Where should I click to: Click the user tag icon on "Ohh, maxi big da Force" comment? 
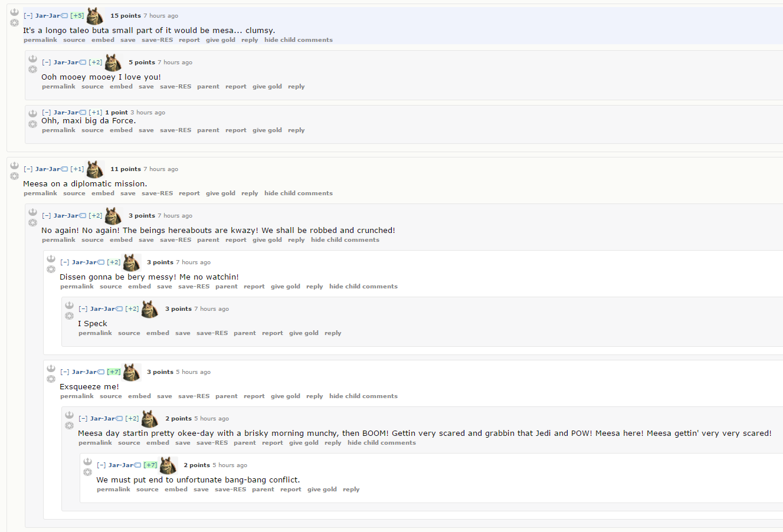[83, 113]
